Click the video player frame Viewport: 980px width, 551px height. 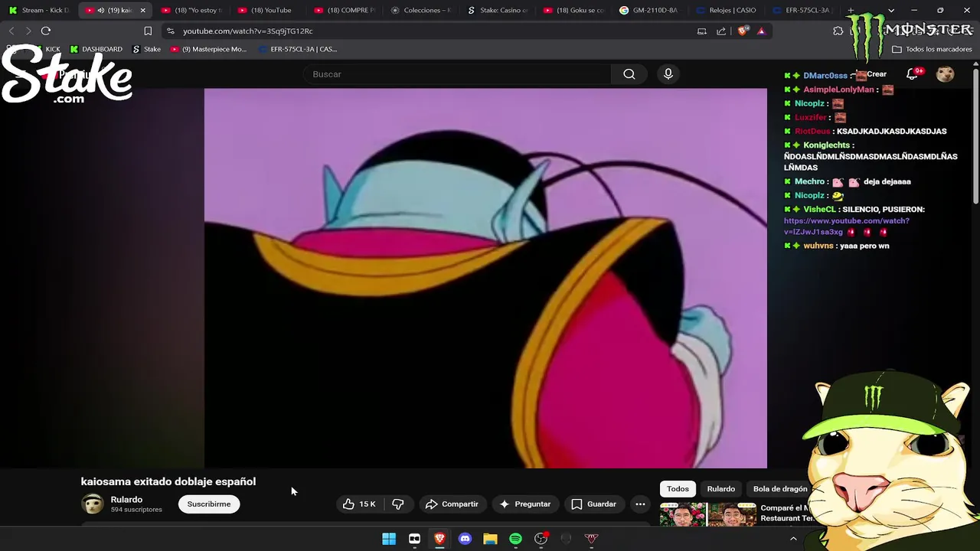tap(485, 278)
